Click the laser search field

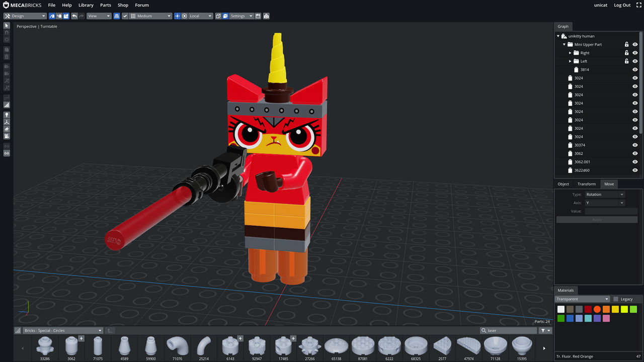pyautogui.click(x=508, y=330)
